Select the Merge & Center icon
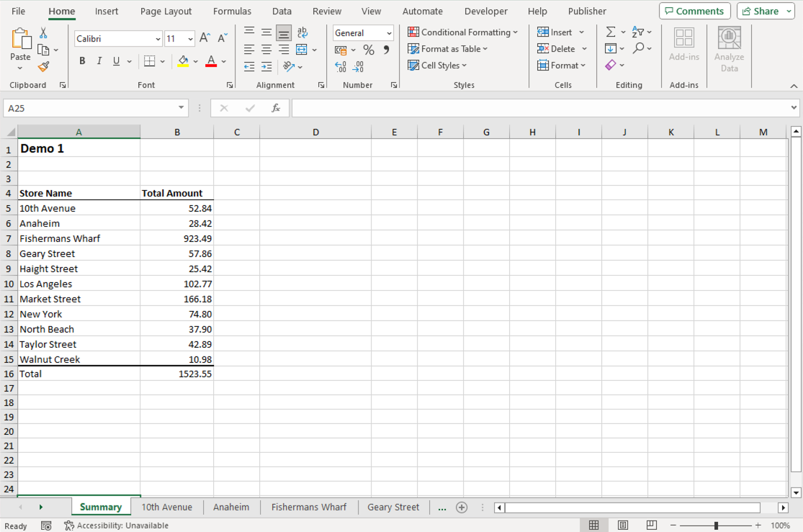Screen dimensions: 803x532 300,49
